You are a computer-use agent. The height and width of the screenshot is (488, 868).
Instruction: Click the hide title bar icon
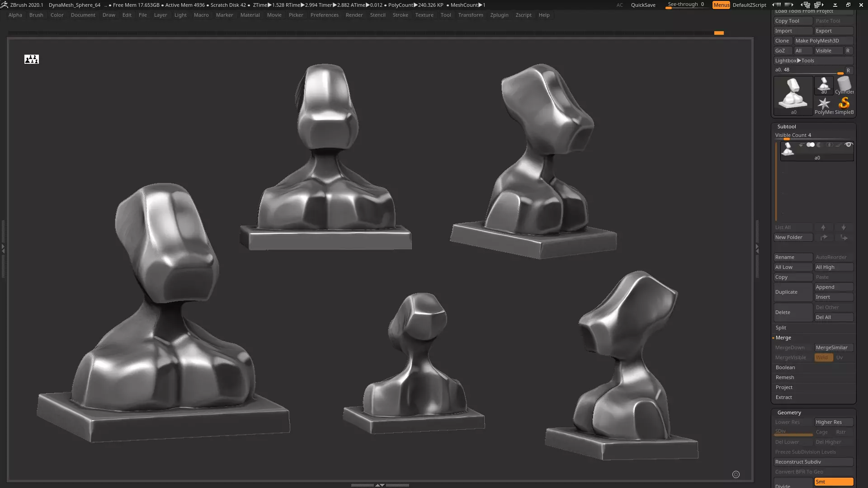[835, 5]
